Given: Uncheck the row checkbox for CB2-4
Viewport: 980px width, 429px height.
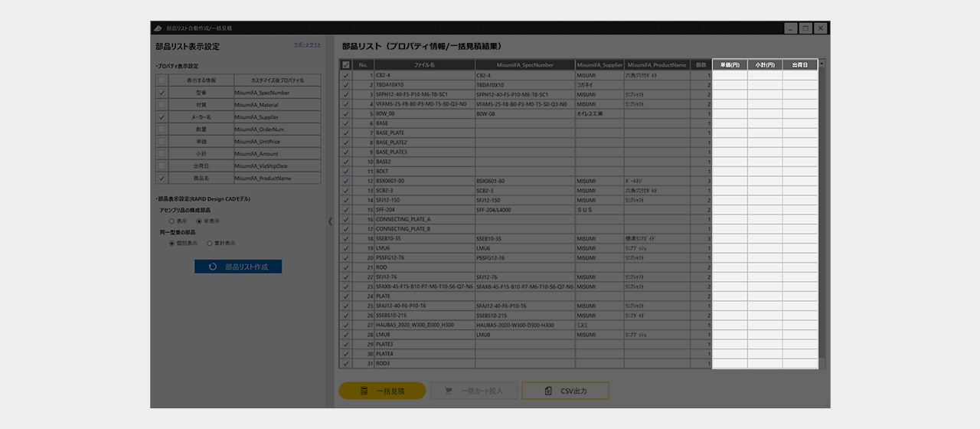Looking at the screenshot, I should point(346,76).
